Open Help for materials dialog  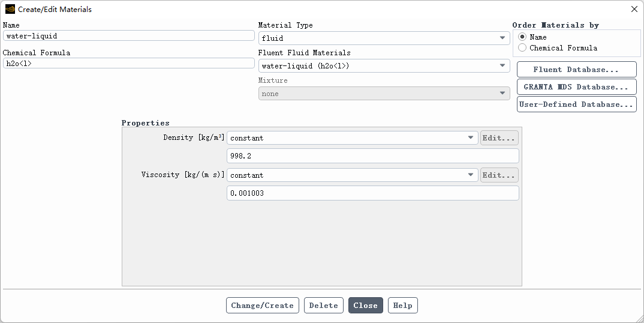coord(402,306)
